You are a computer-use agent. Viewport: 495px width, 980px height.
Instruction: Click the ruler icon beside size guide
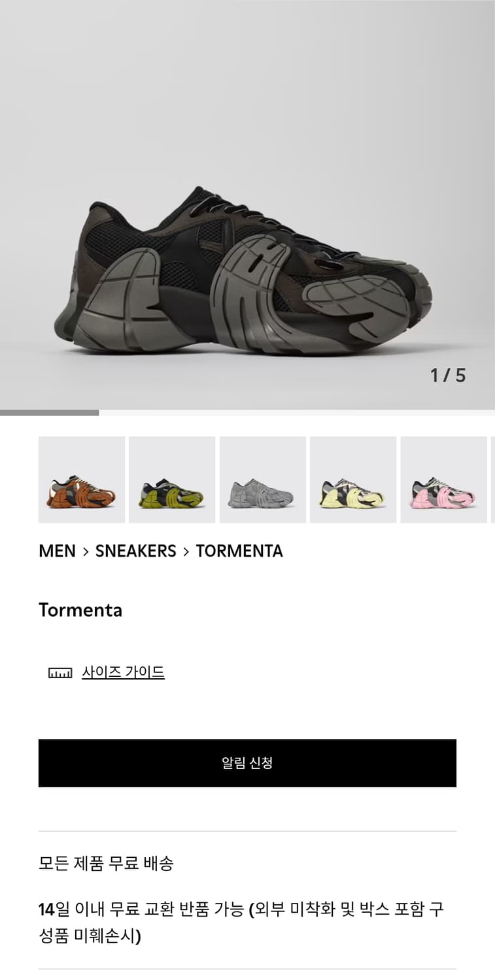(x=60, y=673)
